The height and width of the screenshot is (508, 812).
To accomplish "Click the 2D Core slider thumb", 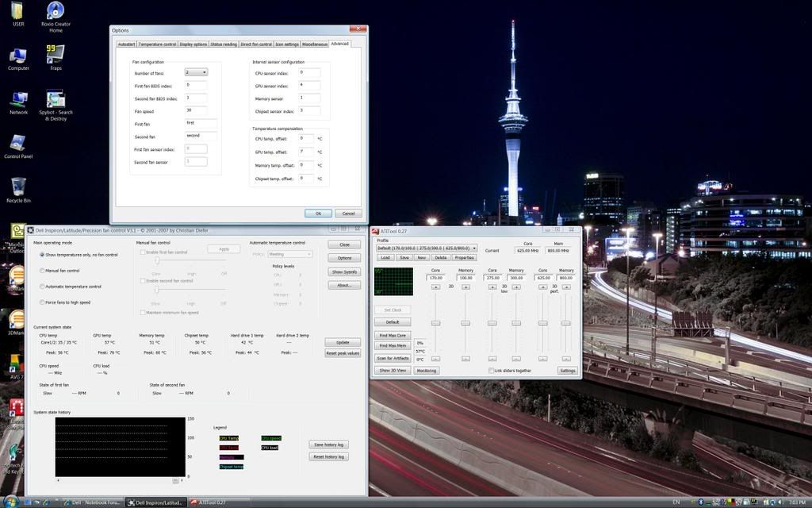I will pyautogui.click(x=436, y=323).
